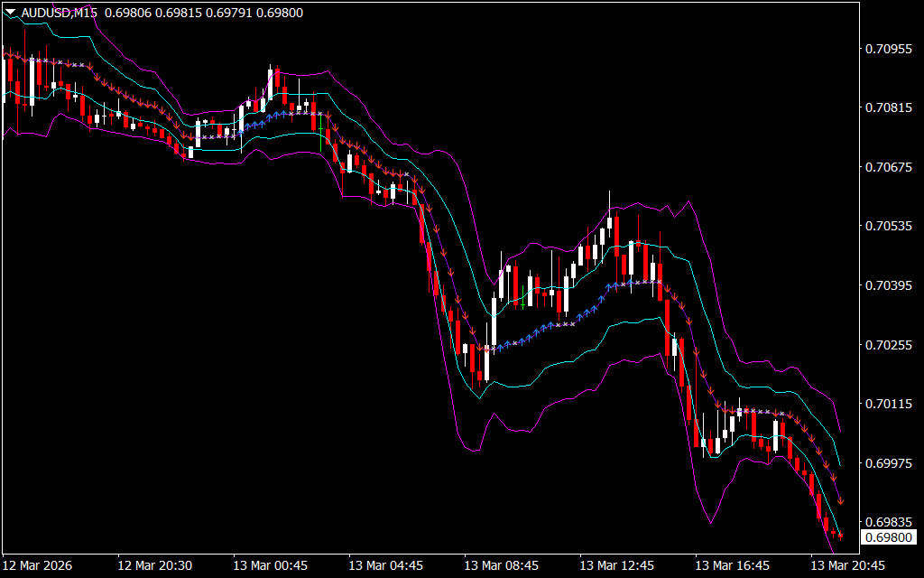Click the rightmost red down-arrow signal

[841, 499]
